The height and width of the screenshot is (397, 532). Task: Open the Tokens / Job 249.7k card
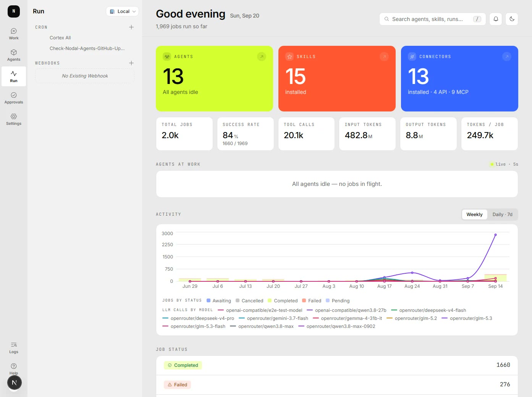[490, 134]
